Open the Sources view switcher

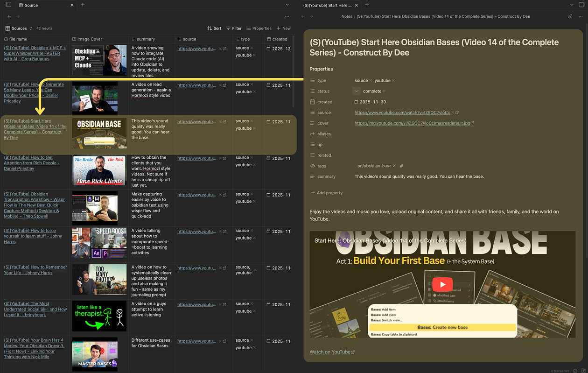(19, 28)
